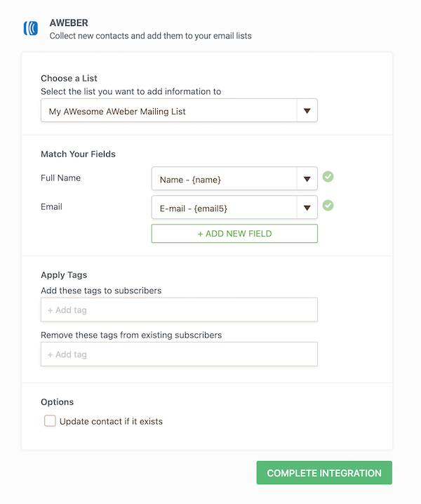Expand the Full Name field dropdown arrow

[x=307, y=179]
